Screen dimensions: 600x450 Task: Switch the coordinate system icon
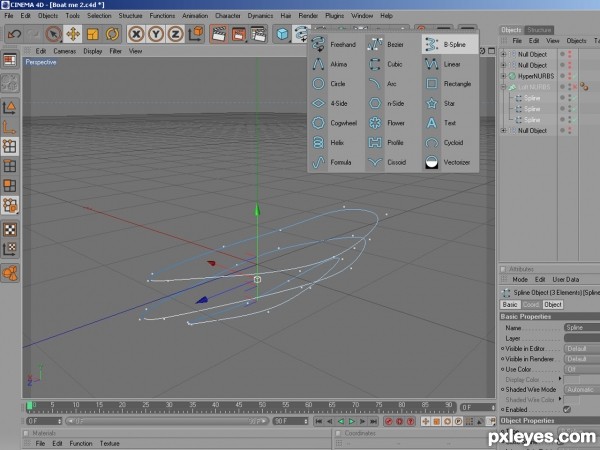[x=196, y=34]
